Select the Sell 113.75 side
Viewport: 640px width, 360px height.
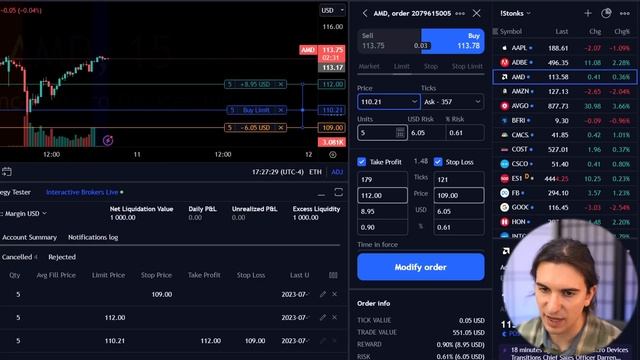pos(389,41)
